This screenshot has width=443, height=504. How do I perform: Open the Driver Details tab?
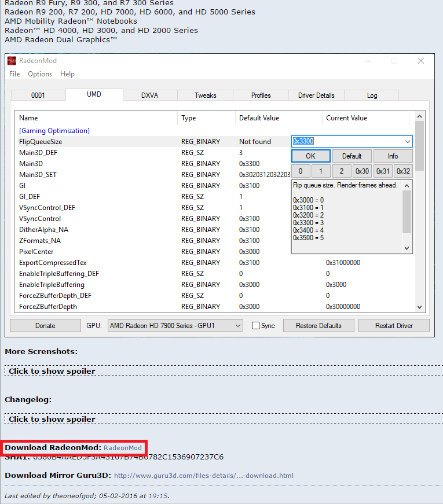(316, 95)
